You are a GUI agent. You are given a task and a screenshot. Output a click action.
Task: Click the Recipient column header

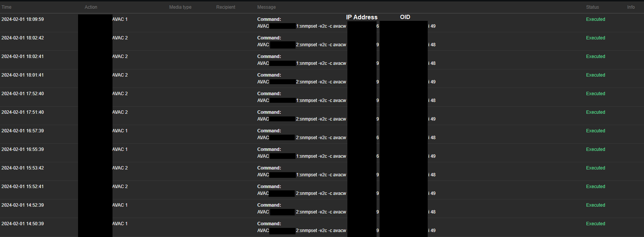(226, 7)
